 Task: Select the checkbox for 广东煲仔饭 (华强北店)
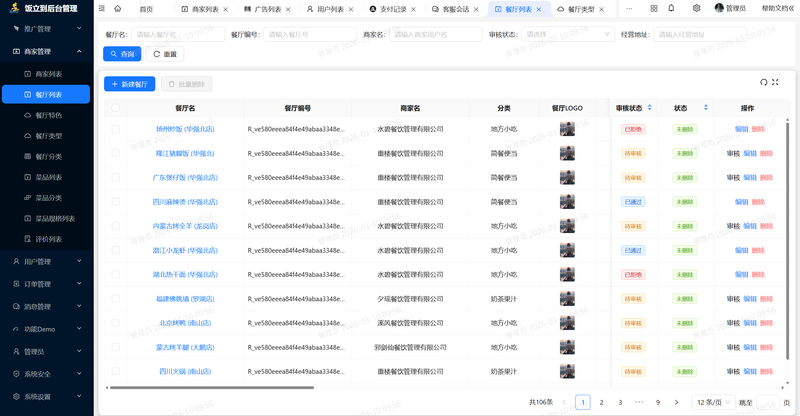click(x=115, y=177)
